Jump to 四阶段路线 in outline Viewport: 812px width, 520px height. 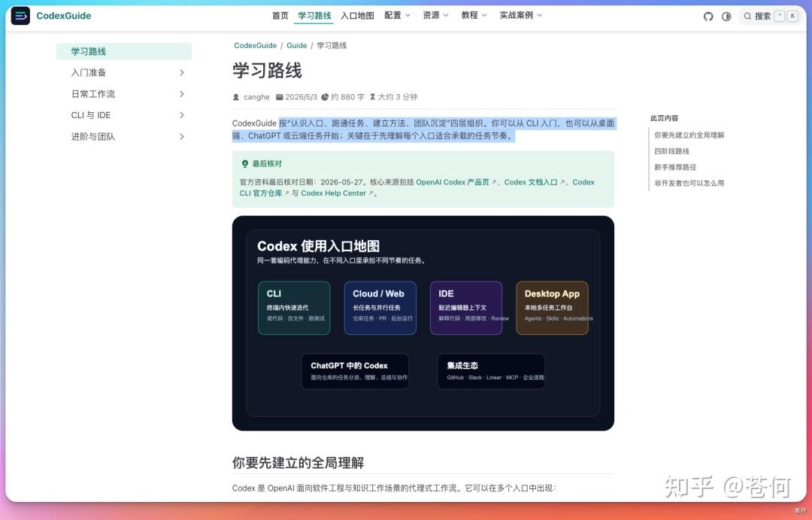[x=671, y=151]
